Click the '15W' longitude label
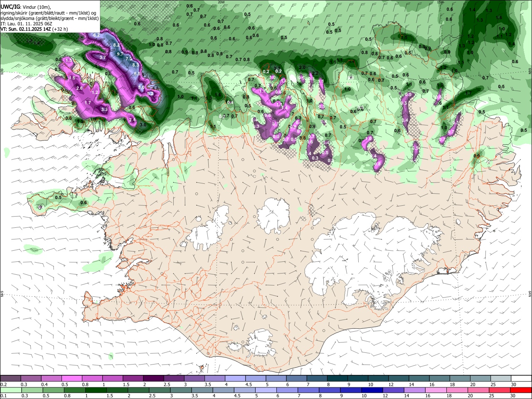This screenshot has width=532, height=399. point(441,2)
